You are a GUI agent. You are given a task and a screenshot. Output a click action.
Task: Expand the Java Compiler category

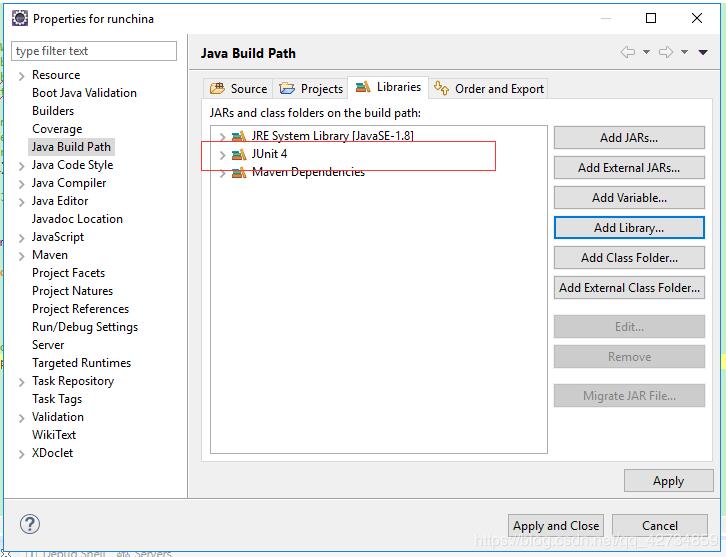point(21,184)
